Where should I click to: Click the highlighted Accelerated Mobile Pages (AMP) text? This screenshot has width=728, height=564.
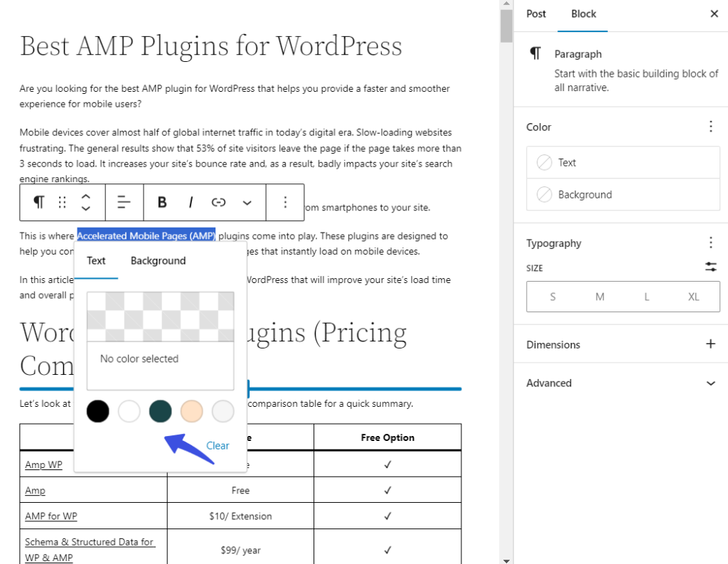146,236
